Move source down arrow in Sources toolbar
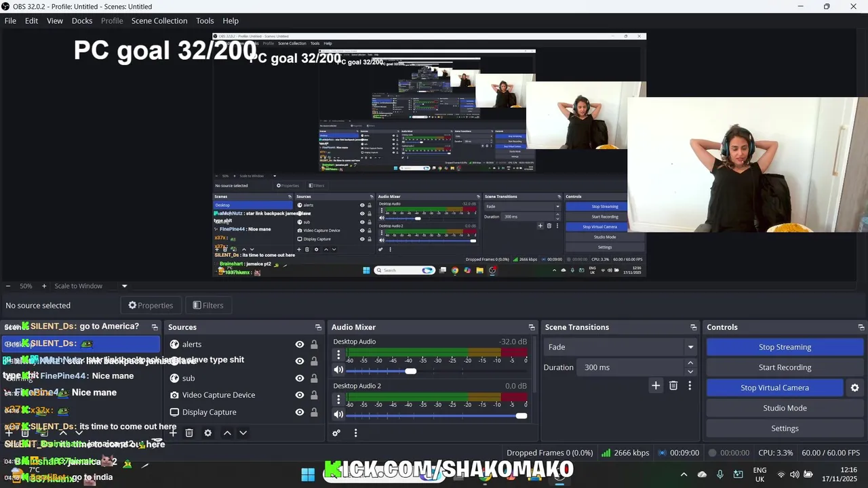Screen dimensions: 868x488 click(243, 433)
